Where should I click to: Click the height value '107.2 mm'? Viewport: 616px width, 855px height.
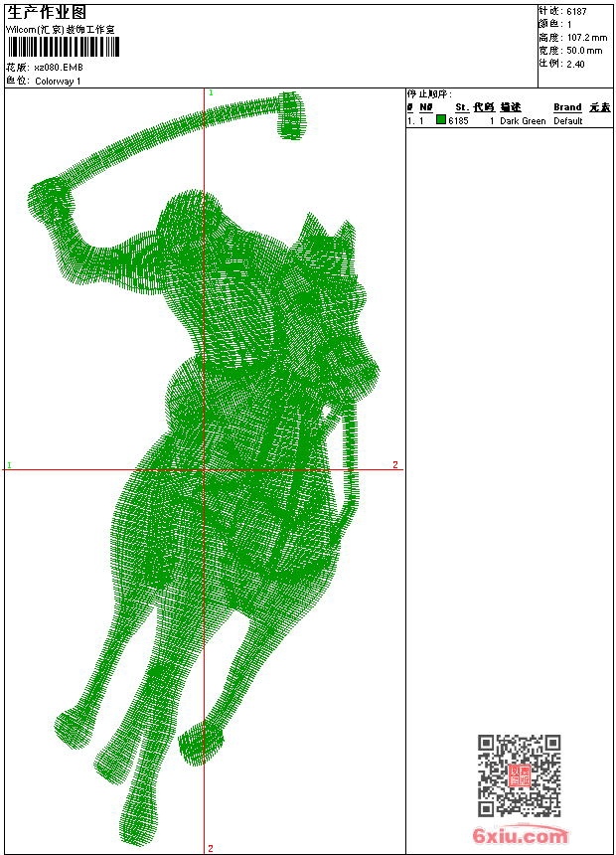tap(587, 38)
